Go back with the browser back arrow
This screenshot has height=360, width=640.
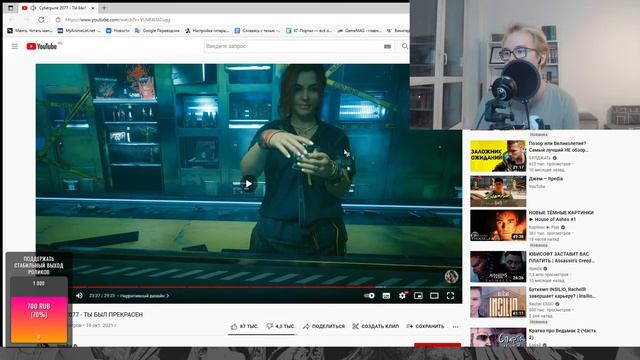pyautogui.click(x=12, y=19)
